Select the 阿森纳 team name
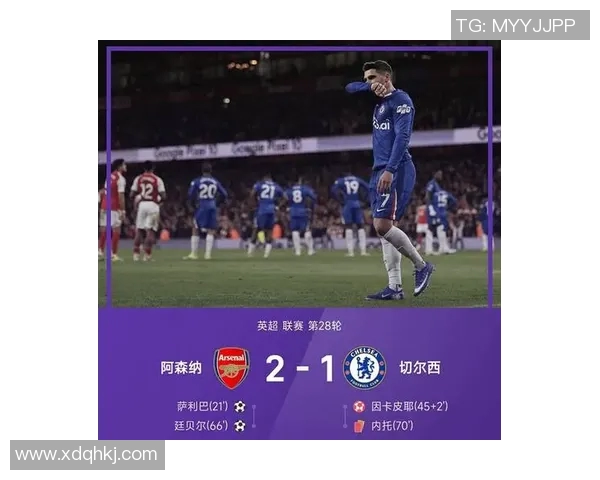600x480 pixels. tap(181, 368)
